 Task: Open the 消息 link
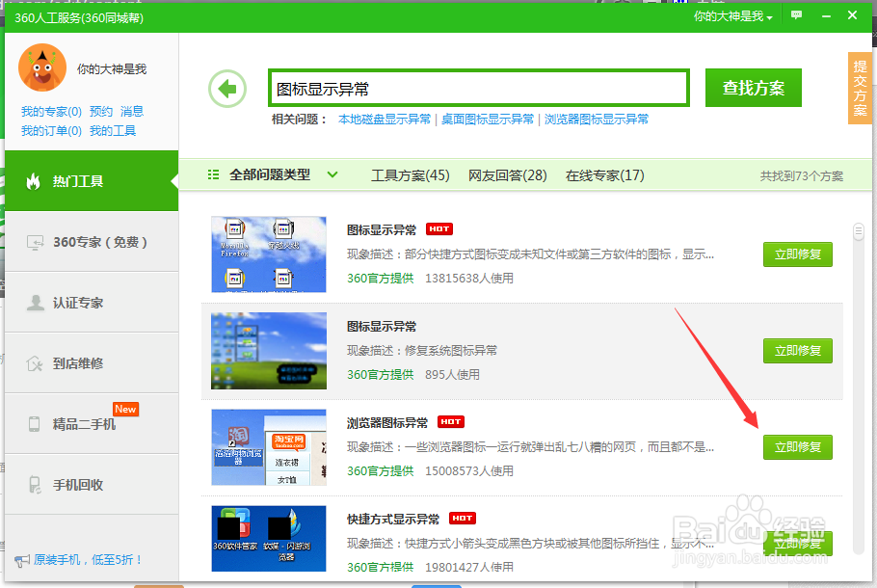click(x=132, y=111)
